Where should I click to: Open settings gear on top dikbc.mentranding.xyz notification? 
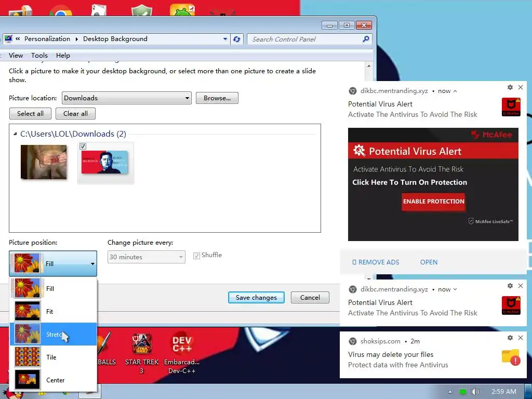tap(510, 87)
